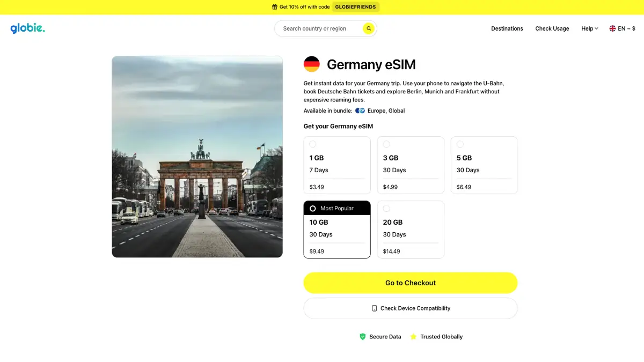Image resolution: width=644 pixels, height=362 pixels.
Task: Click the yellow search magnifier icon
Action: tap(369, 28)
